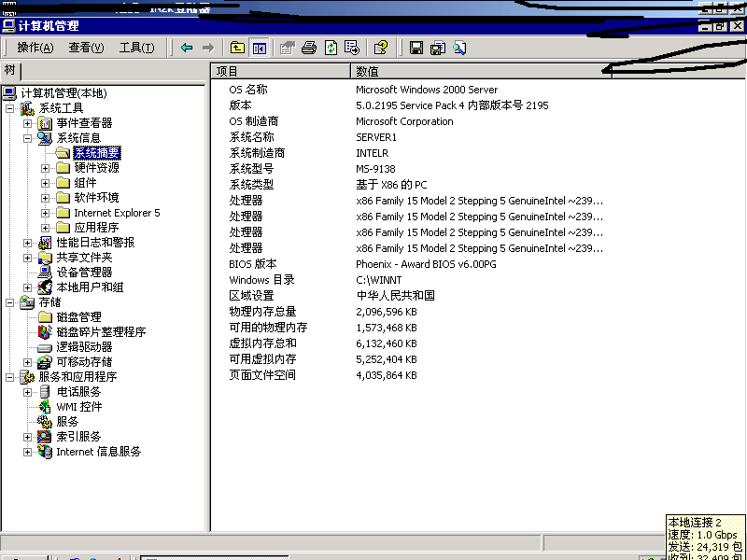Click the 物理内存总量 value 2,096,596 KB
The height and width of the screenshot is (560, 747).
(387, 312)
